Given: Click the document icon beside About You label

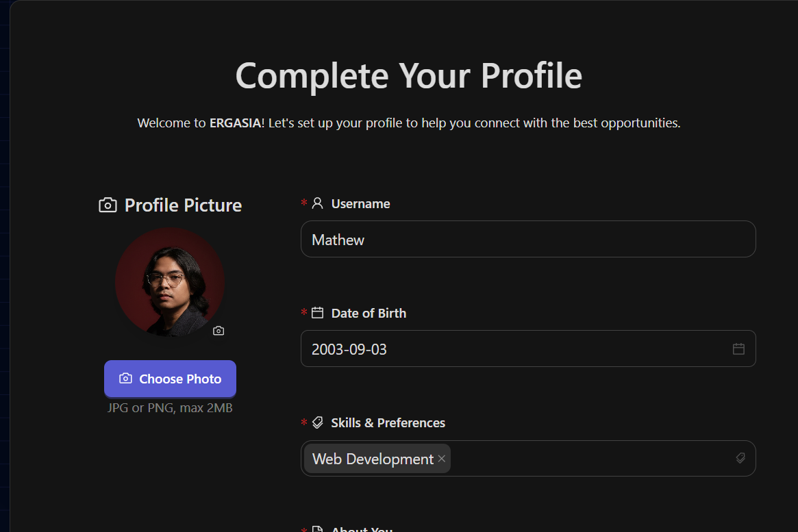Looking at the screenshot, I should (x=317, y=530).
